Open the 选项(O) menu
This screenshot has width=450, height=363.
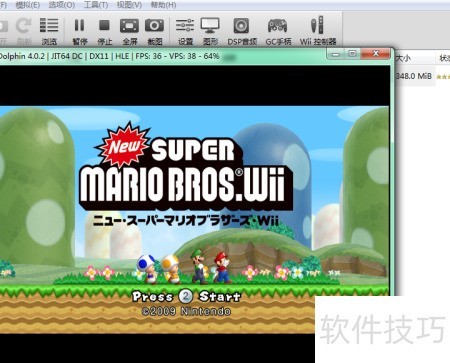click(62, 5)
